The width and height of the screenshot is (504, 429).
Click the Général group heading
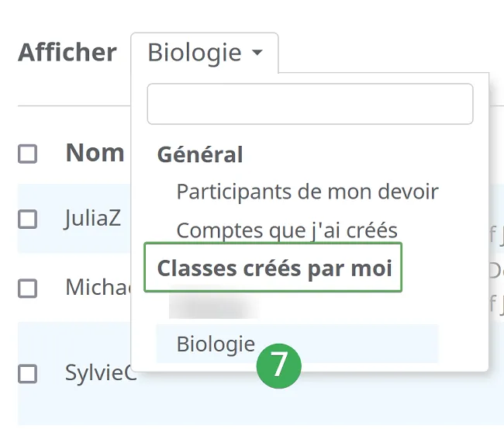coord(200,154)
